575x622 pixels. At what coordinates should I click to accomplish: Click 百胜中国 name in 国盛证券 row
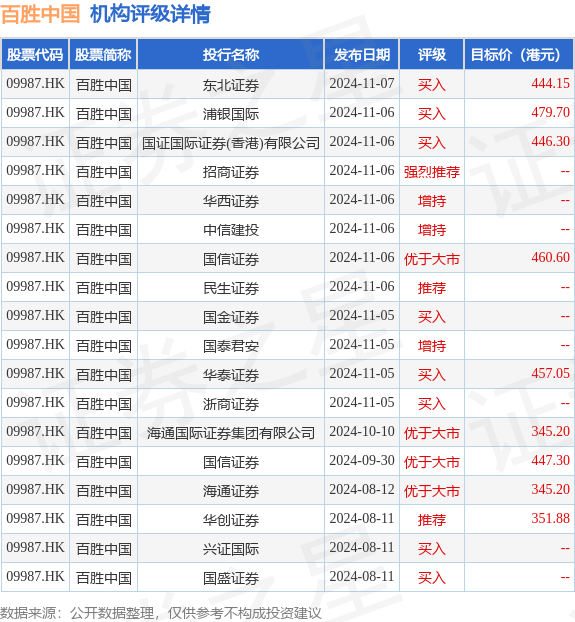coord(104,577)
